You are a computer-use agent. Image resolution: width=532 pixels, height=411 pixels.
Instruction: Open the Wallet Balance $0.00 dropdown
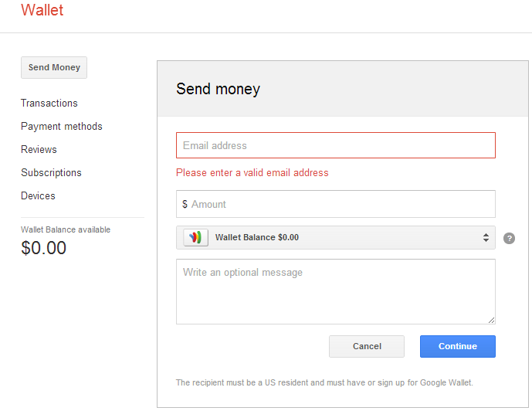[335, 237]
